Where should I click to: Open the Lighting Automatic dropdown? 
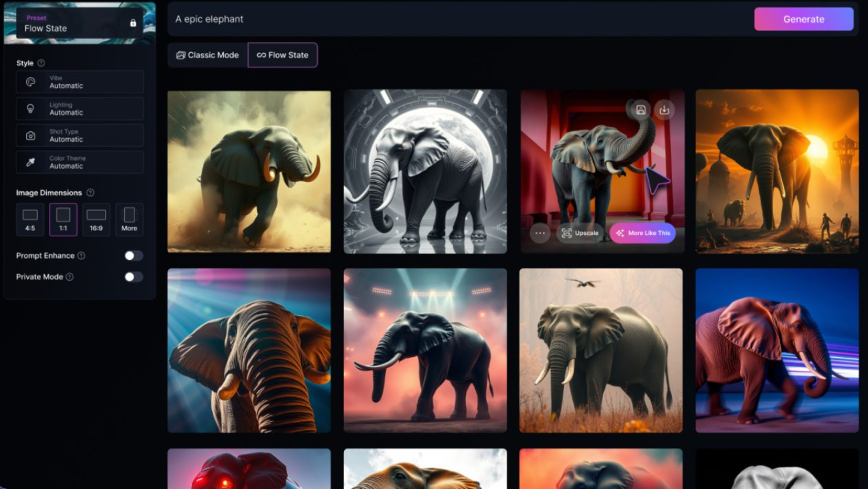tap(80, 108)
